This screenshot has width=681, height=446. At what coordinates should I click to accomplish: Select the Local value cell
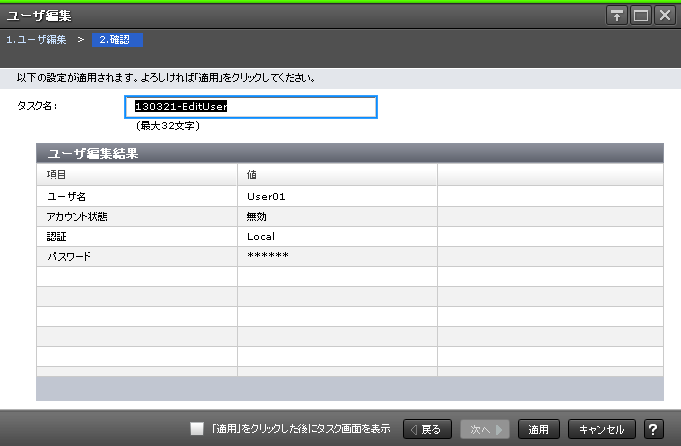pos(337,236)
